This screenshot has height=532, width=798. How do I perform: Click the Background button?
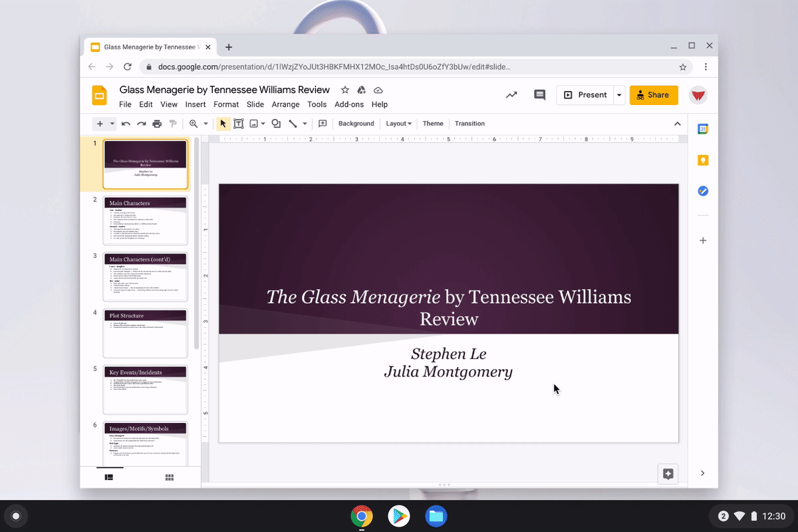(x=356, y=124)
